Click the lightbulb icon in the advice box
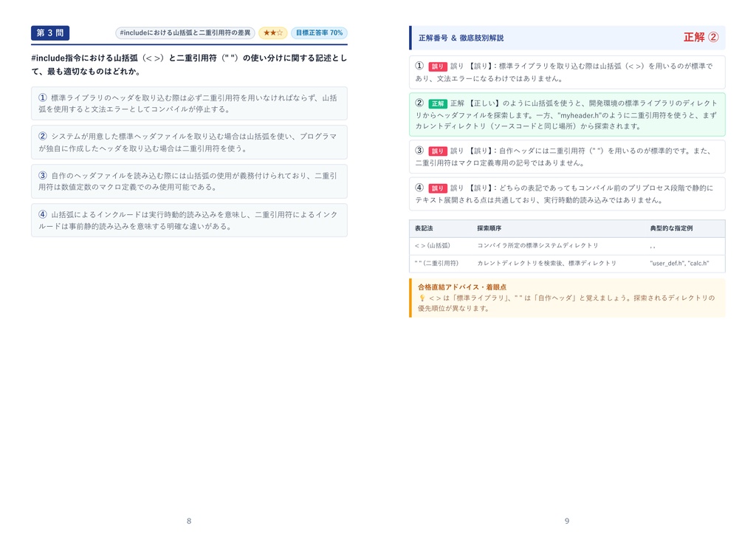Viewport: 756px width, 537px height. coord(422,298)
